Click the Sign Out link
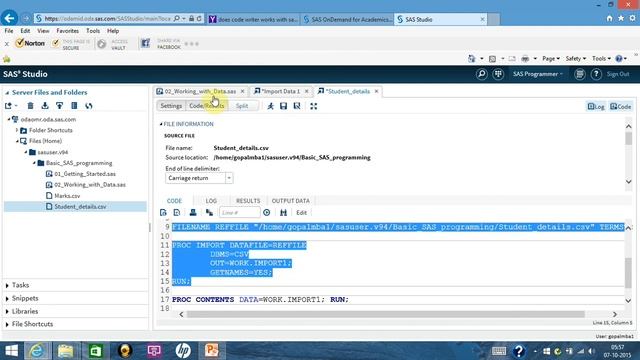The height and width of the screenshot is (360, 640). 618,74
